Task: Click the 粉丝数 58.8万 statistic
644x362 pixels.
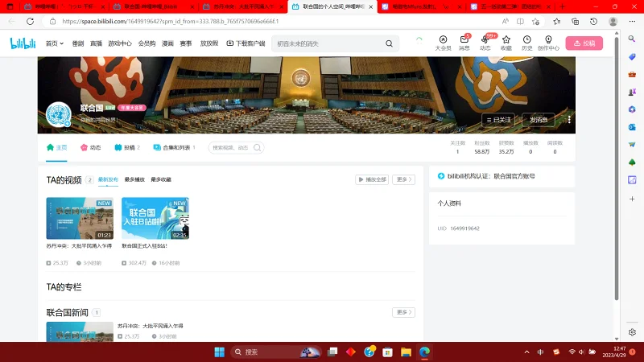Action: click(x=481, y=147)
